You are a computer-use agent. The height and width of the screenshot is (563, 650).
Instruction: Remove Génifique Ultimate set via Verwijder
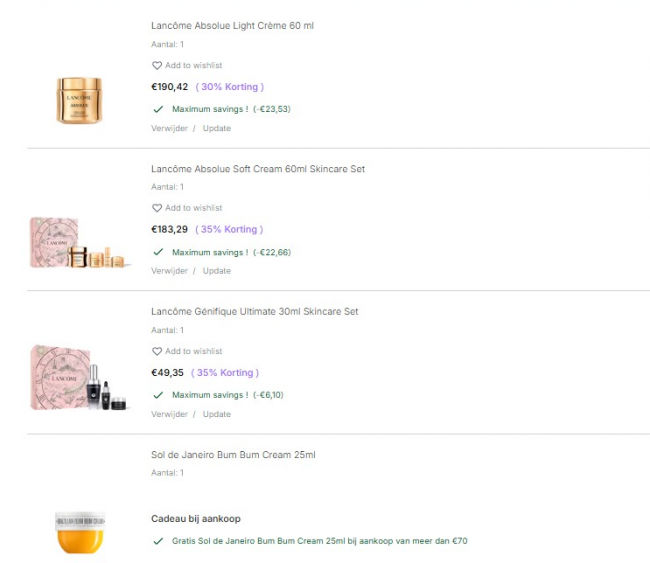click(169, 414)
